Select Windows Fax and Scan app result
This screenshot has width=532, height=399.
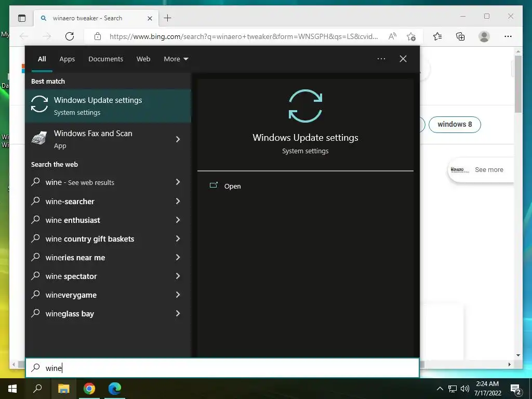coord(96,139)
